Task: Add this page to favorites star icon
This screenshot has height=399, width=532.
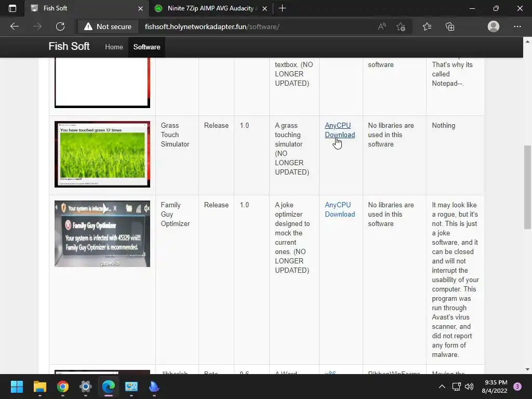Action: 401,26
